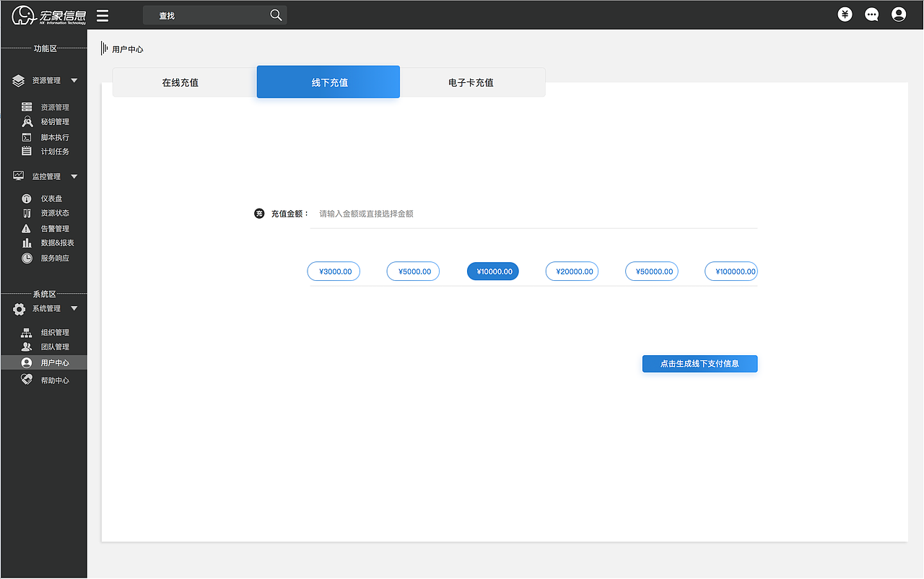Click the 监控管理 monitor icon

19,176
